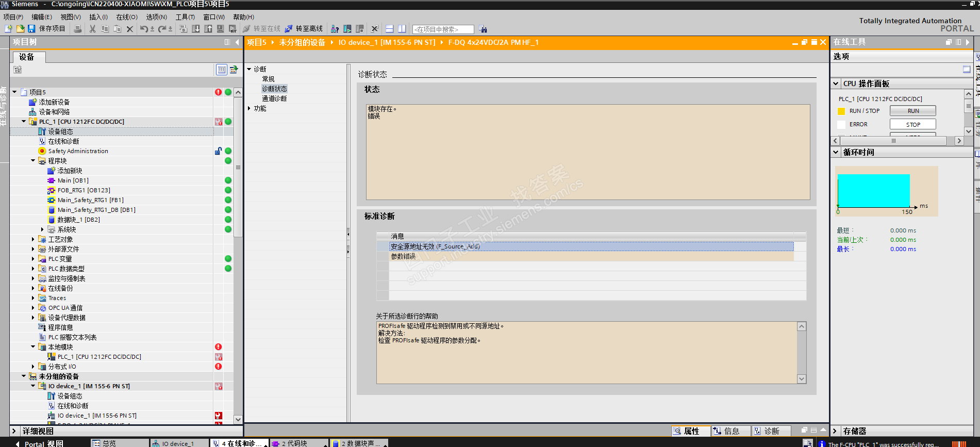Click the new project toolbar icon
This screenshot has height=447, width=980.
(8, 29)
